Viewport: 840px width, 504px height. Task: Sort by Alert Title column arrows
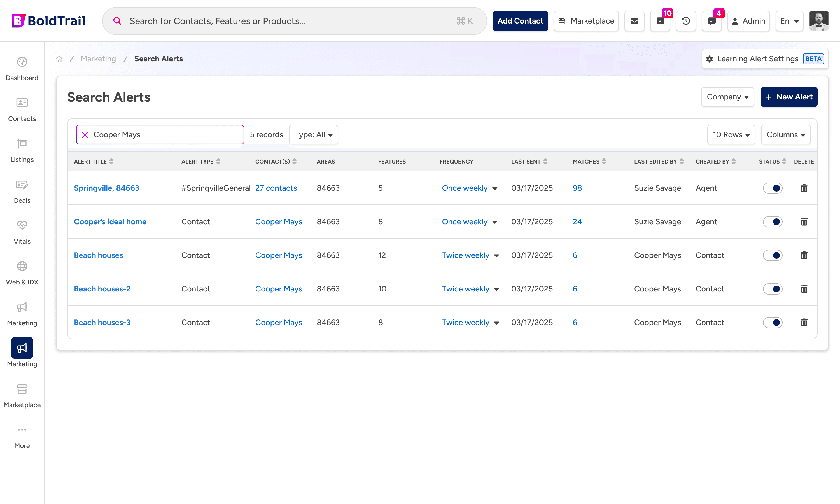point(111,162)
